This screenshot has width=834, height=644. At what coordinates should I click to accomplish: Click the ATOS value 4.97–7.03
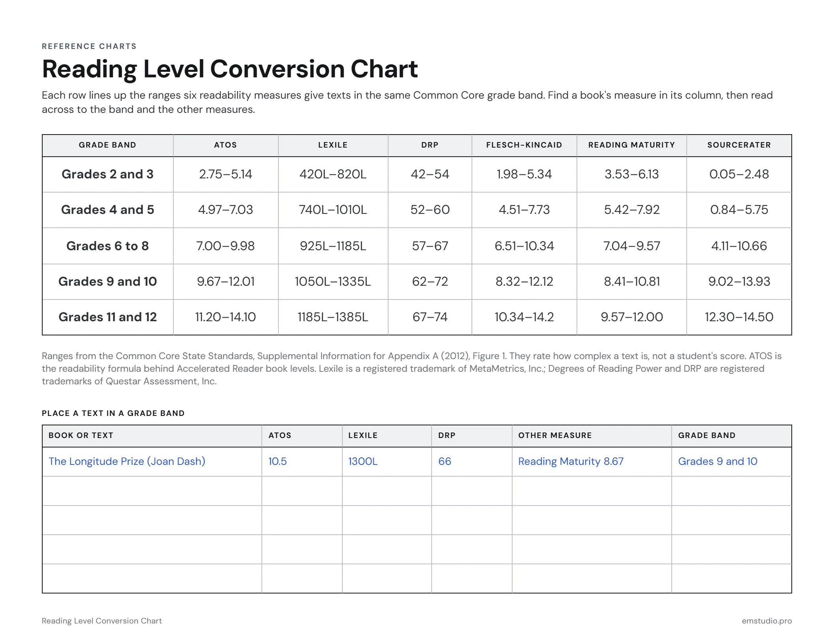(x=225, y=210)
